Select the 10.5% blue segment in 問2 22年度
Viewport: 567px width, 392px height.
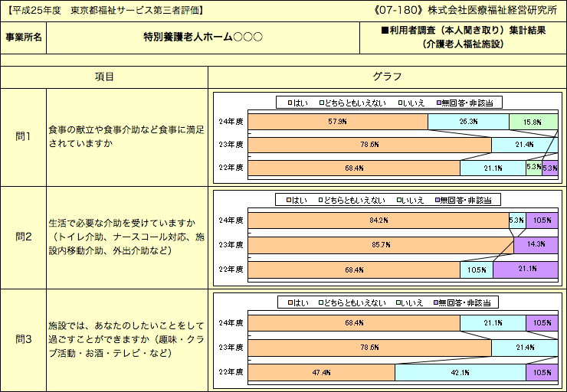[x=477, y=270]
